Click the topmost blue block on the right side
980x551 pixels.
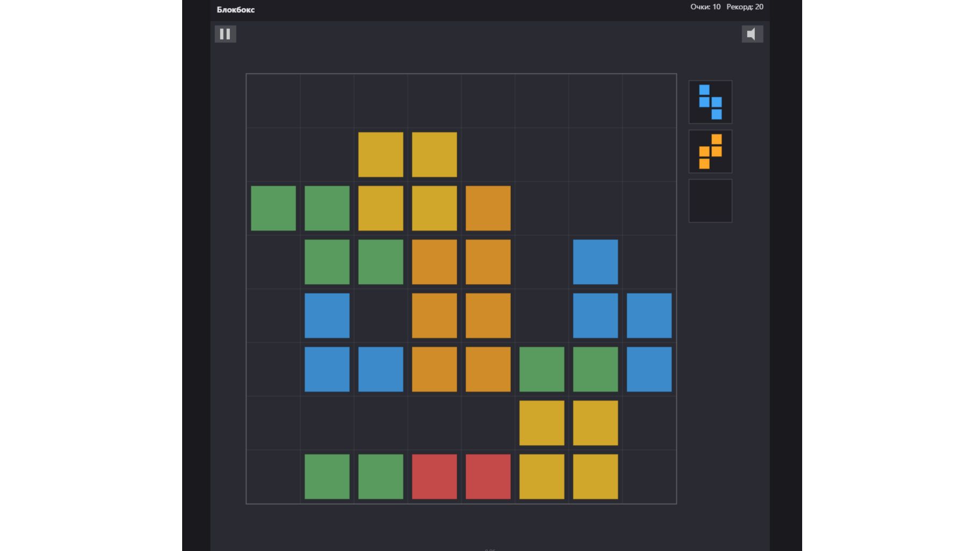click(x=595, y=262)
